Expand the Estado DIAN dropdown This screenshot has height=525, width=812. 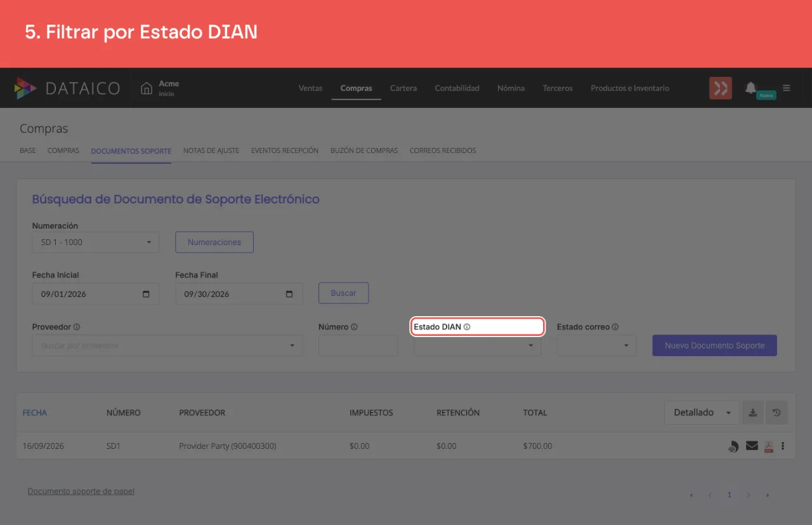[x=478, y=345]
